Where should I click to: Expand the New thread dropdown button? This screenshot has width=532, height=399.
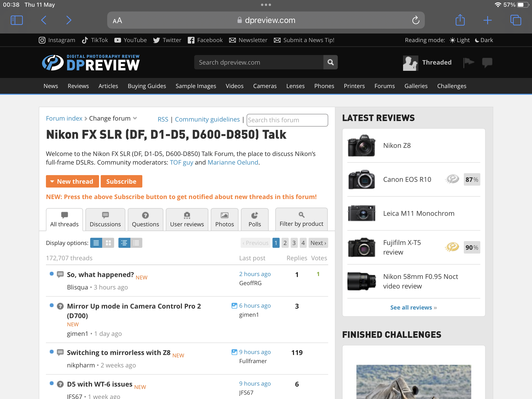tap(72, 181)
